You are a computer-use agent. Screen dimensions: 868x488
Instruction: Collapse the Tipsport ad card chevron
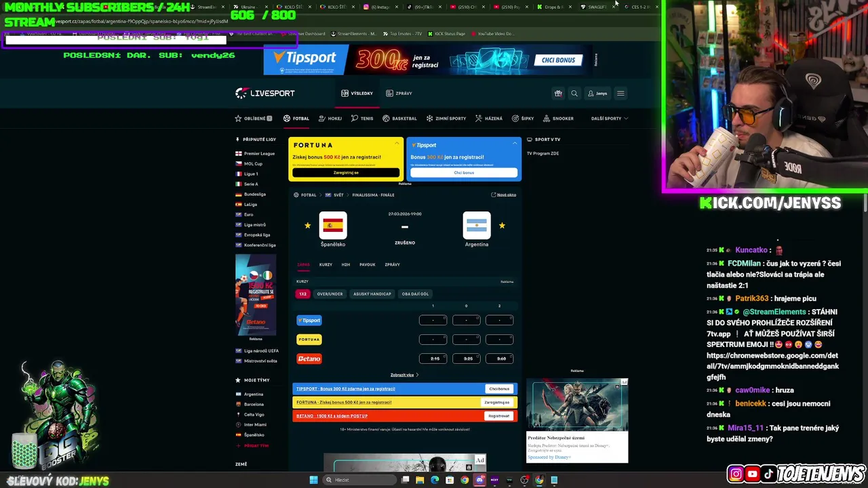click(515, 143)
